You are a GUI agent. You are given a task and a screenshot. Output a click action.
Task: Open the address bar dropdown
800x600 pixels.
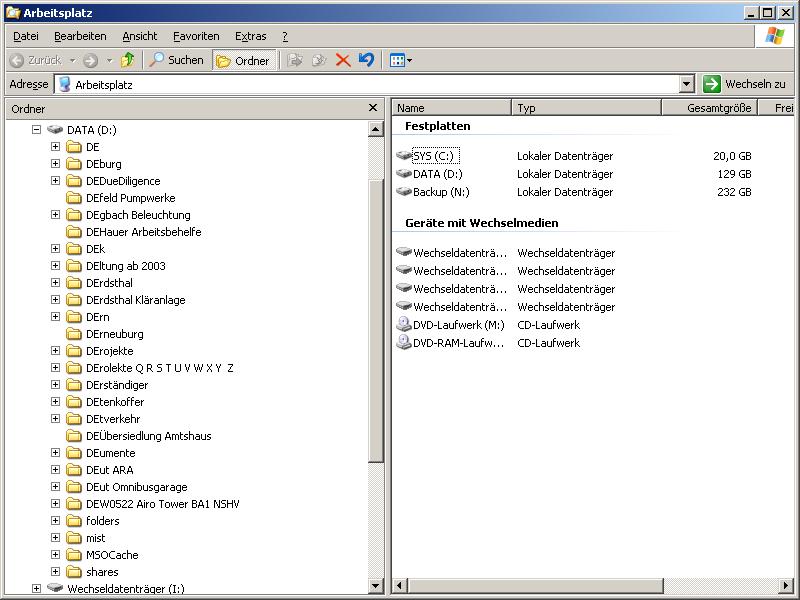(687, 84)
